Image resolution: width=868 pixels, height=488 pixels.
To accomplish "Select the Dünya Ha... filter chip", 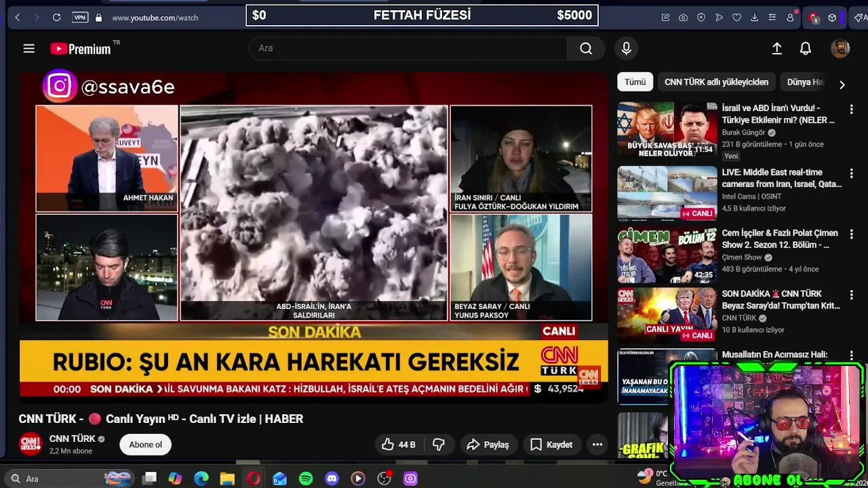I will [x=806, y=82].
